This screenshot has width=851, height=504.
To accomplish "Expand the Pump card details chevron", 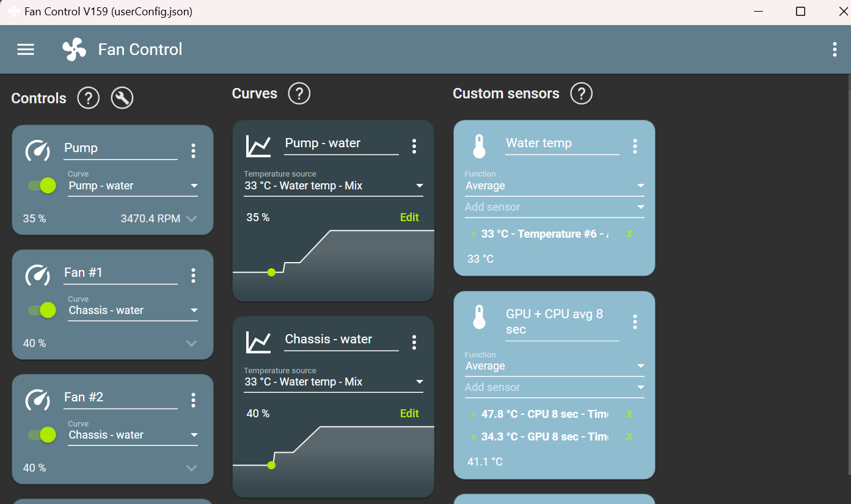I will click(191, 219).
